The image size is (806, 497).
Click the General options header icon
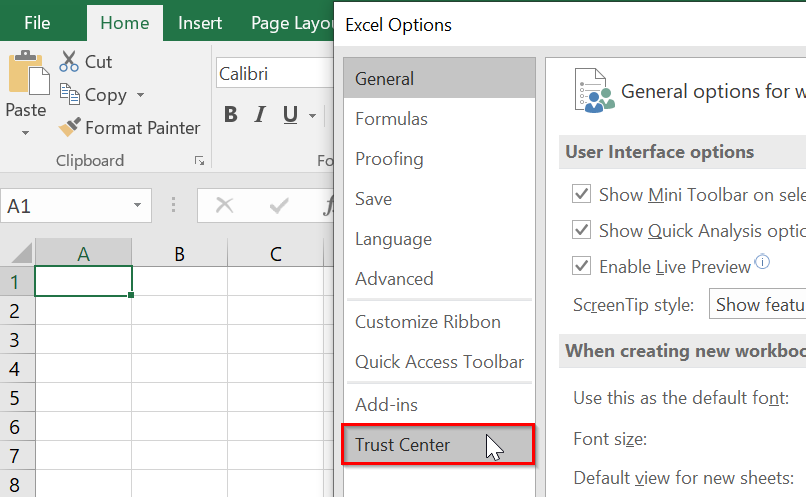[x=594, y=90]
